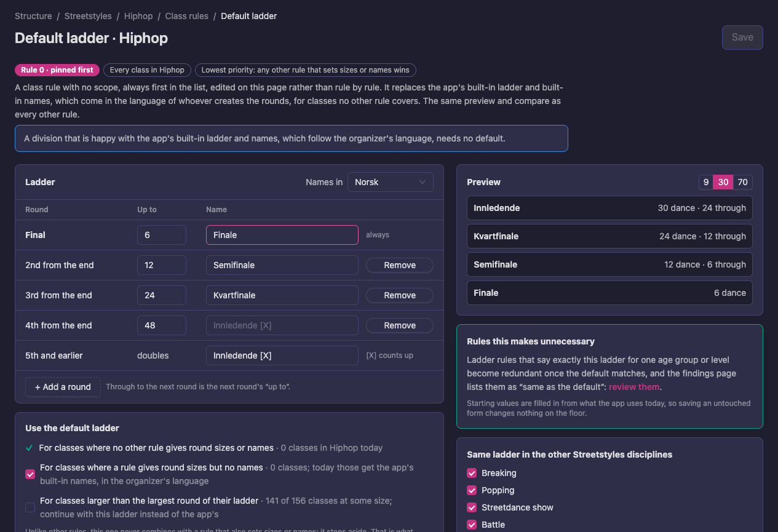Edit the Semifinale name field
This screenshot has height=532, width=778.
pos(282,265)
